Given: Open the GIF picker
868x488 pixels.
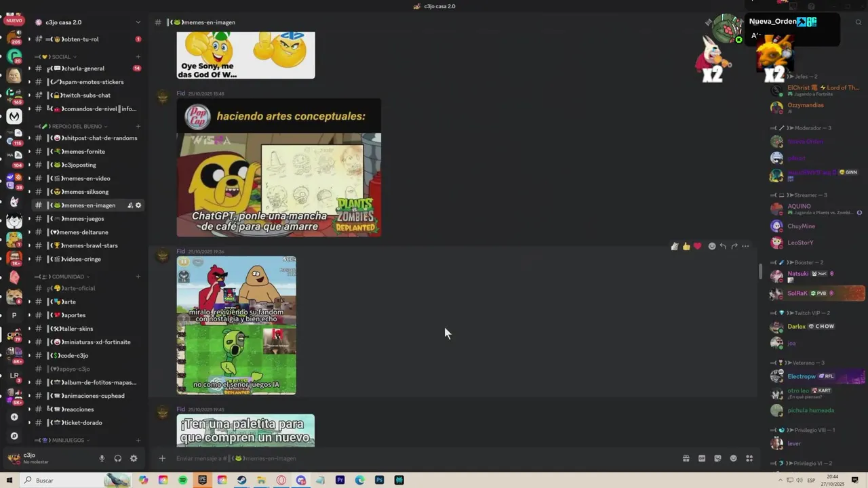Looking at the screenshot, I should [x=702, y=458].
